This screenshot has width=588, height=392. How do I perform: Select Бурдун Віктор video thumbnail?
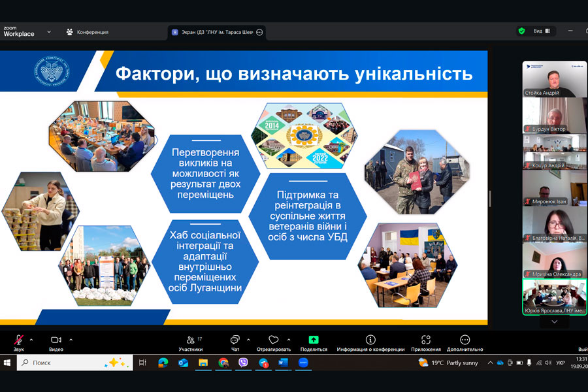coord(554,115)
